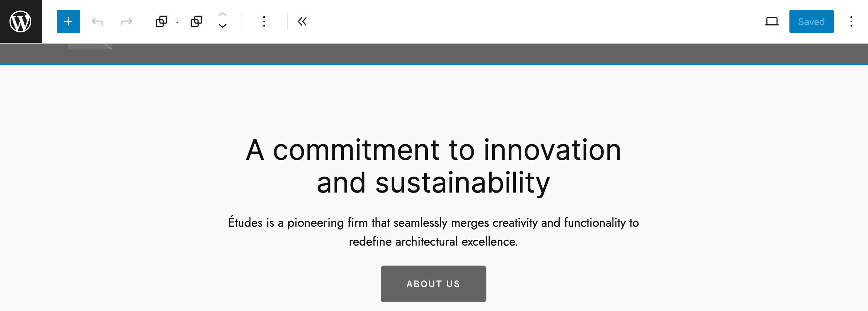
Task: Click the word 'innovation' in heading
Action: (552, 150)
